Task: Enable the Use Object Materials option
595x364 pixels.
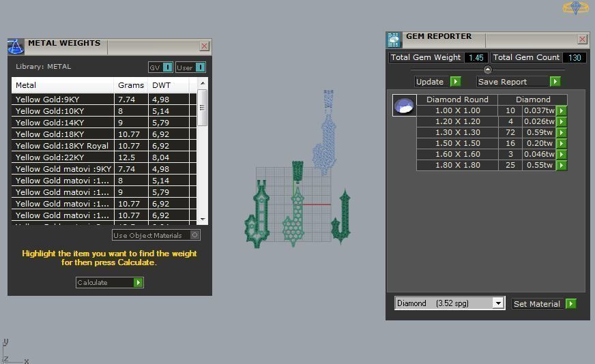Action: pos(156,235)
